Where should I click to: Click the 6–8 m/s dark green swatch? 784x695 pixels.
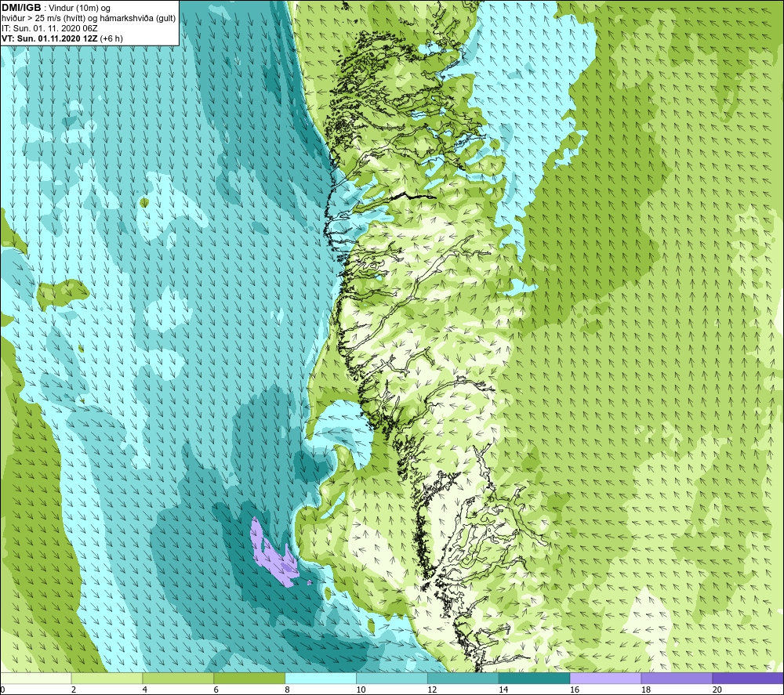(x=249, y=679)
